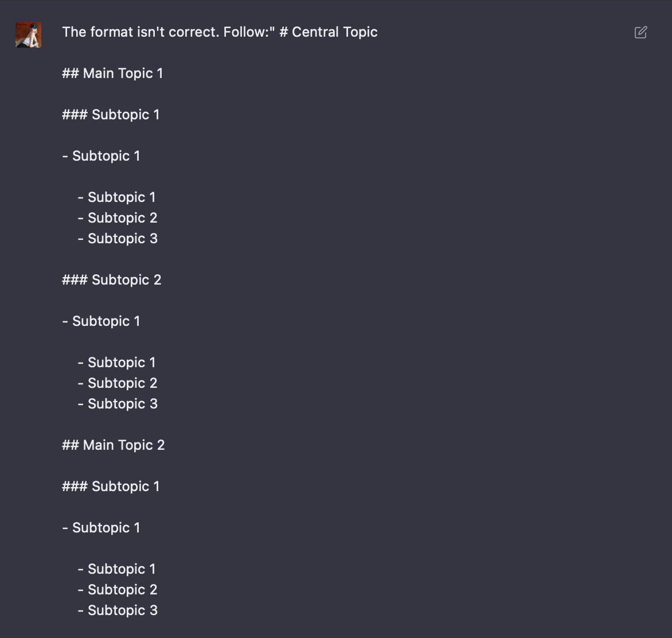Screen dimensions: 672x638
Task: Click "### Subtopic 1" heading under Main Topic 2
Action: [111, 486]
